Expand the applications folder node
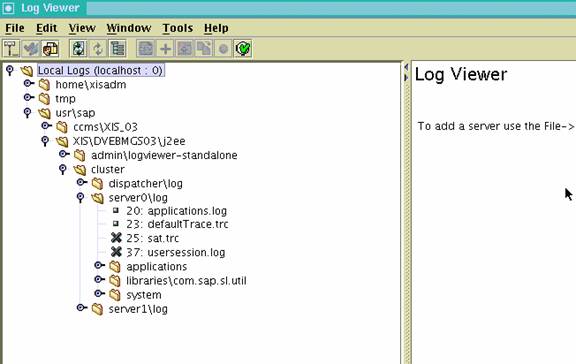Screen dimensions: 576x364 tap(99, 265)
